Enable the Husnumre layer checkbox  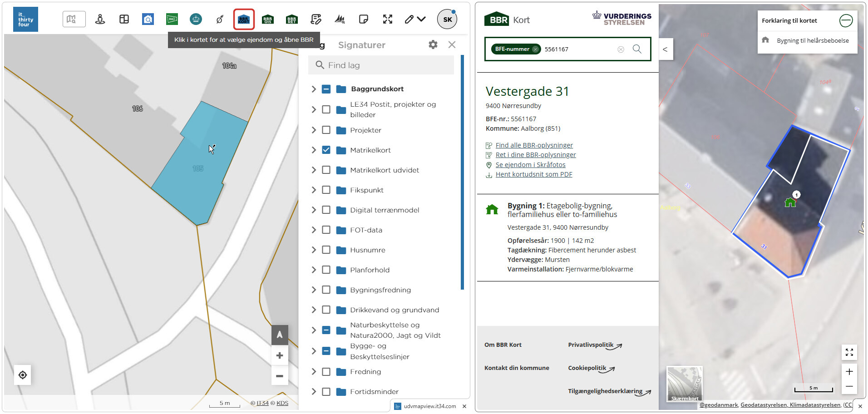(x=326, y=250)
